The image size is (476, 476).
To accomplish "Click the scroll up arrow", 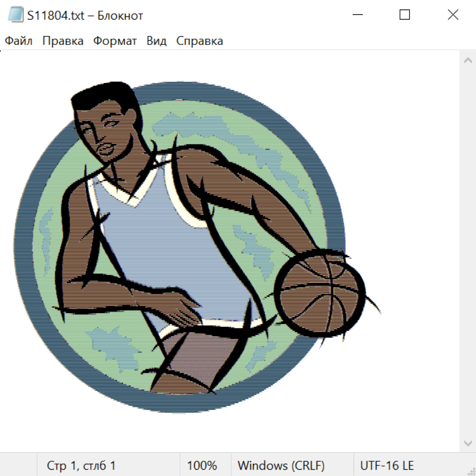I will [468, 60].
